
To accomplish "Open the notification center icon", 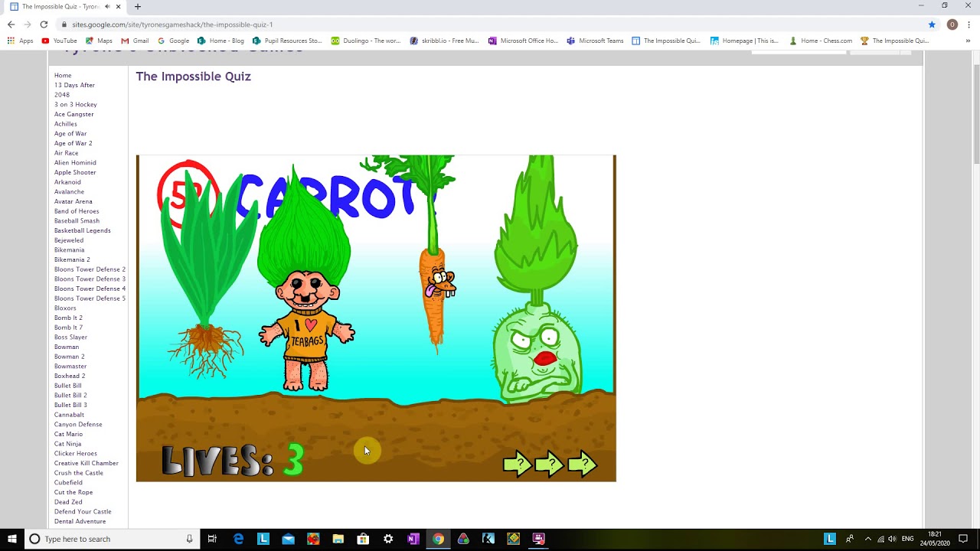I will point(963,539).
